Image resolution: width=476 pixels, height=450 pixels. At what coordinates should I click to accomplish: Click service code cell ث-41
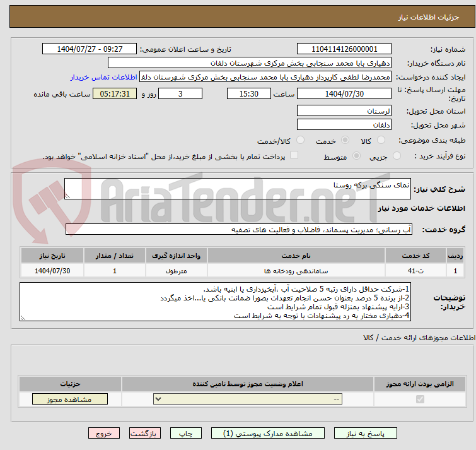415,270
